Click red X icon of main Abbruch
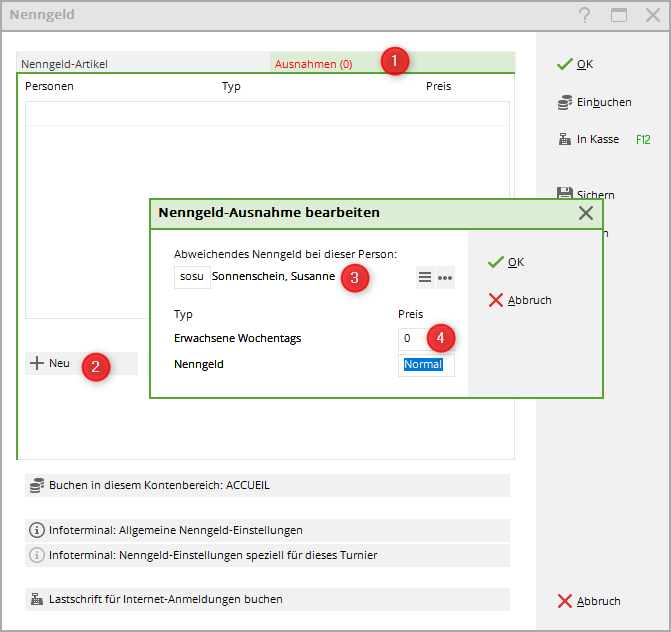Viewport: 671px width, 632px height. click(x=564, y=601)
